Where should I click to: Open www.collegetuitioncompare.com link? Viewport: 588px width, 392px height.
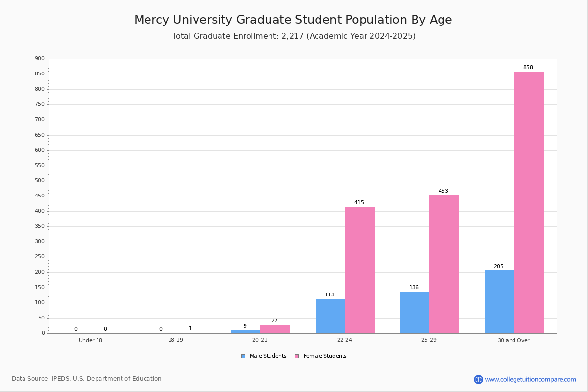[x=530, y=379]
